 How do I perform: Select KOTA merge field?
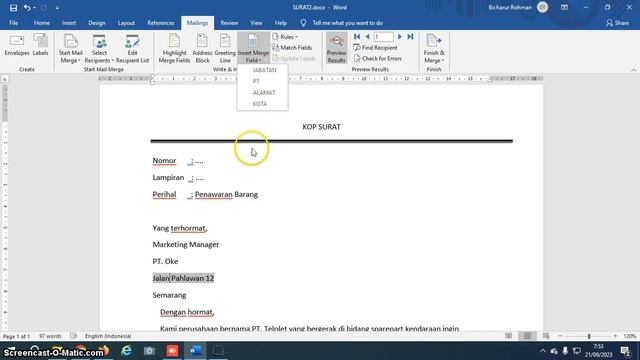(262, 104)
